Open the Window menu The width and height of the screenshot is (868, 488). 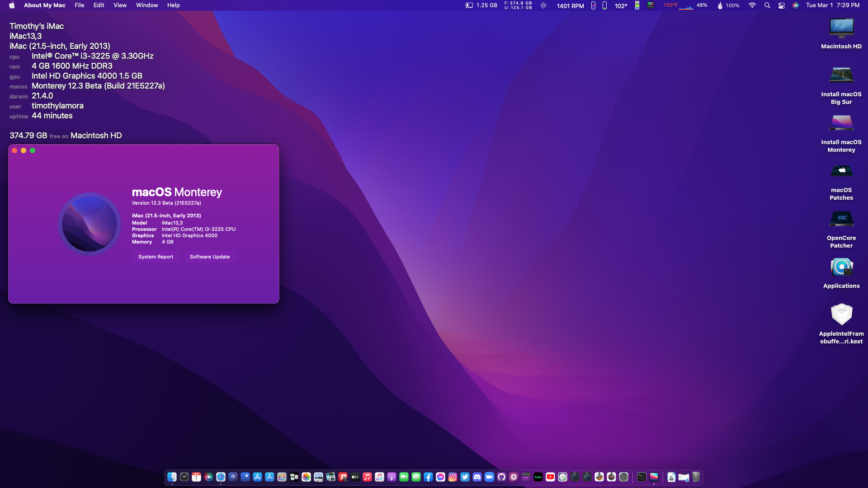(x=147, y=5)
